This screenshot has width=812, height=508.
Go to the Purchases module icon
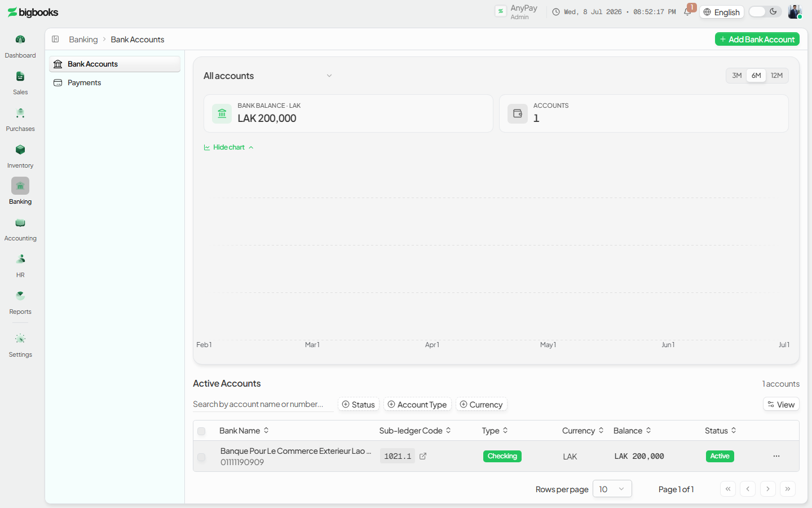point(20,113)
